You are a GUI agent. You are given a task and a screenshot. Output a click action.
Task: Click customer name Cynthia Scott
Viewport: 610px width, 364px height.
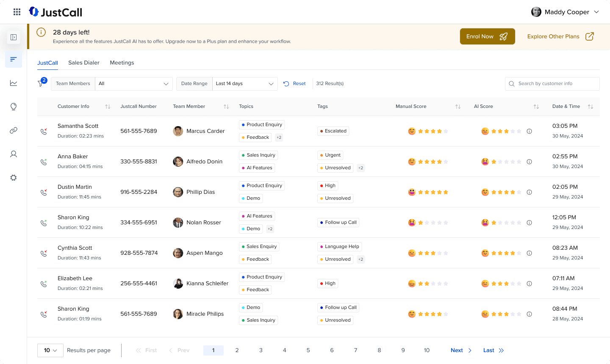pos(75,248)
